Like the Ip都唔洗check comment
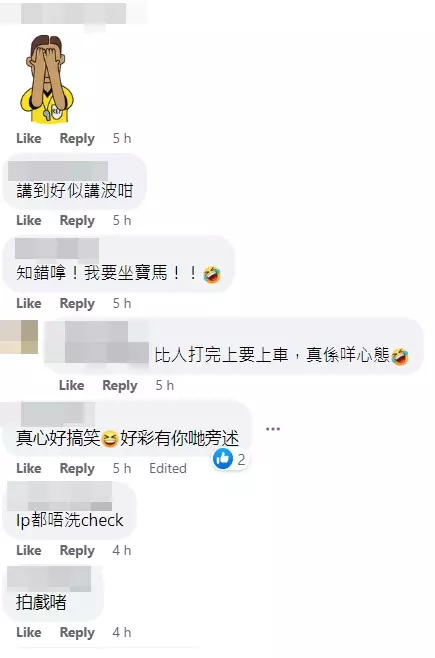Viewport: 435px width, 658px height. pyautogui.click(x=29, y=550)
